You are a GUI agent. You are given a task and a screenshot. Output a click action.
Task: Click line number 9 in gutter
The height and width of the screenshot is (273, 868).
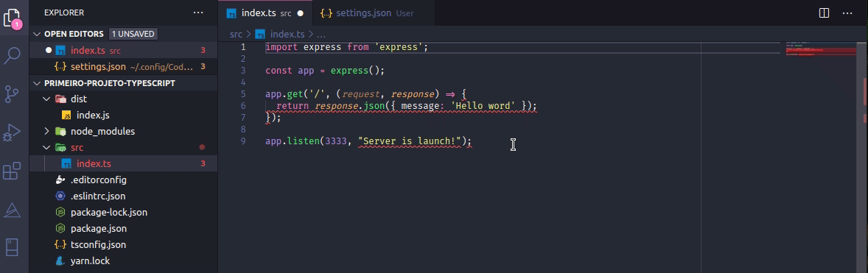coord(243,141)
